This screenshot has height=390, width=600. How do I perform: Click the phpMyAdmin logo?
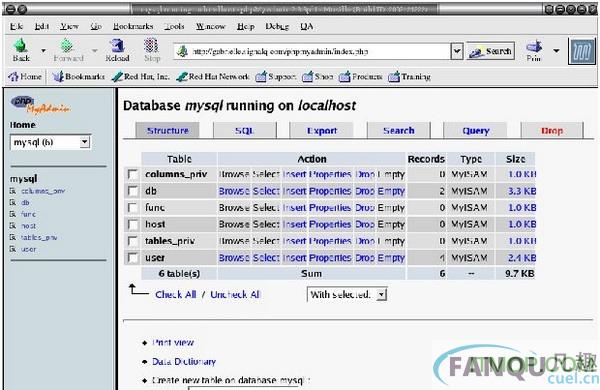tap(40, 105)
